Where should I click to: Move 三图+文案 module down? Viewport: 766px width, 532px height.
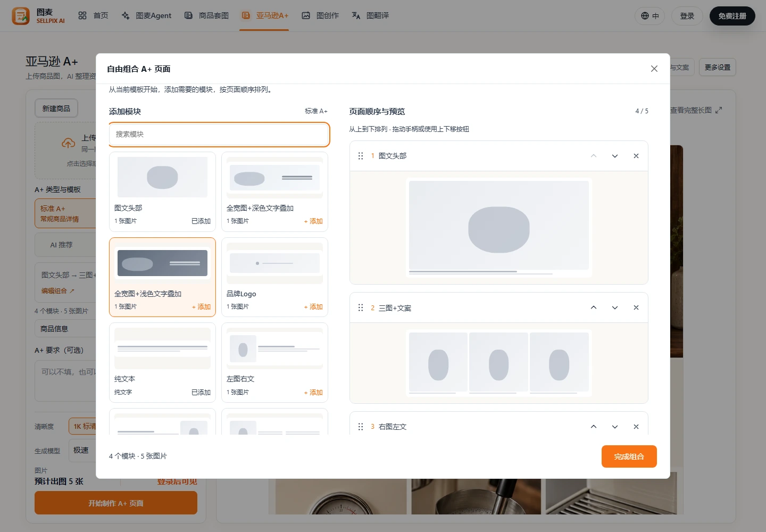pos(615,307)
